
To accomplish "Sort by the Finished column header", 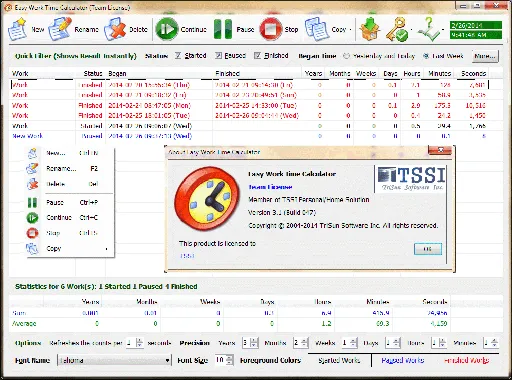I will [257, 73].
